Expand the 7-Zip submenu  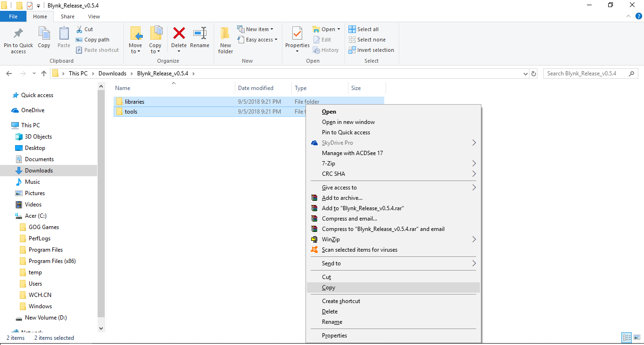coord(393,164)
